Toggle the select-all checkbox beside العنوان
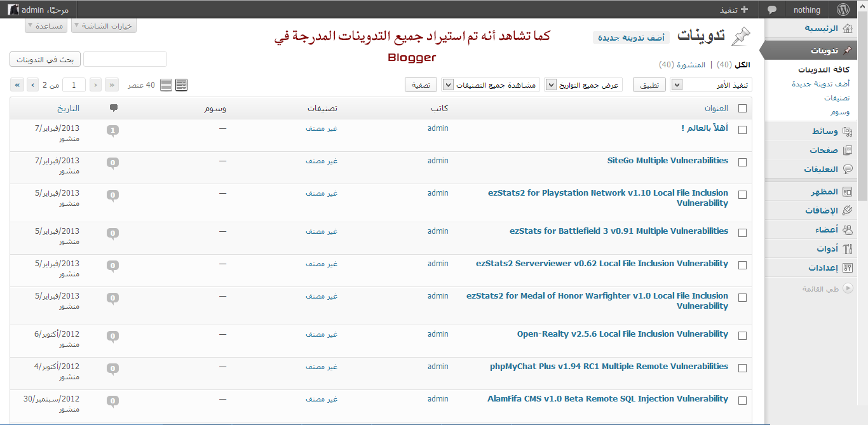 [x=742, y=109]
